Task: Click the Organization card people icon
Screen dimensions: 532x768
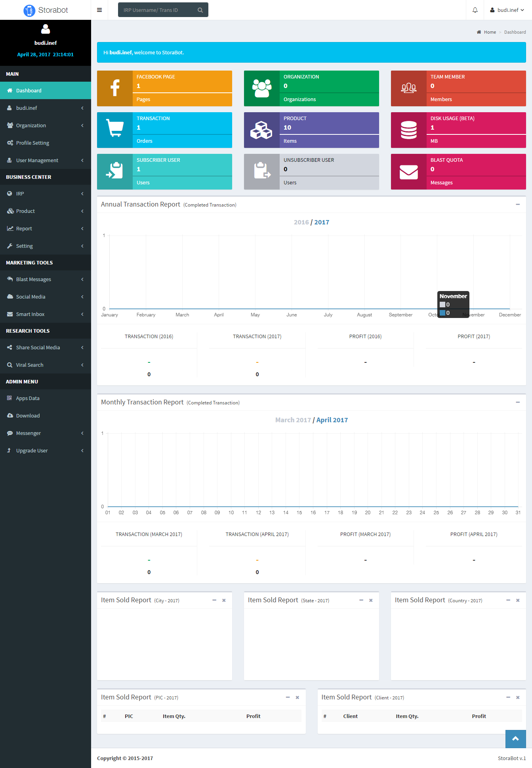Action: [262, 88]
